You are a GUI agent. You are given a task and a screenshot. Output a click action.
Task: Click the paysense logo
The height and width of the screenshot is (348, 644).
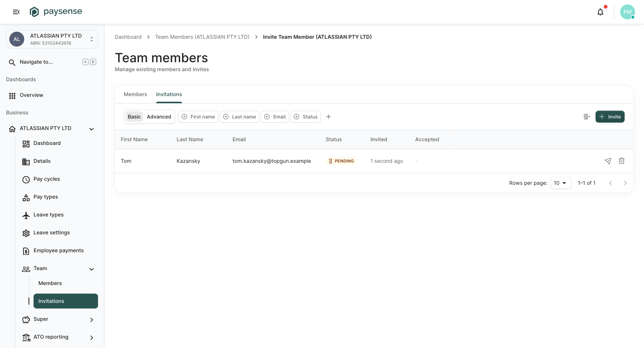tap(56, 12)
